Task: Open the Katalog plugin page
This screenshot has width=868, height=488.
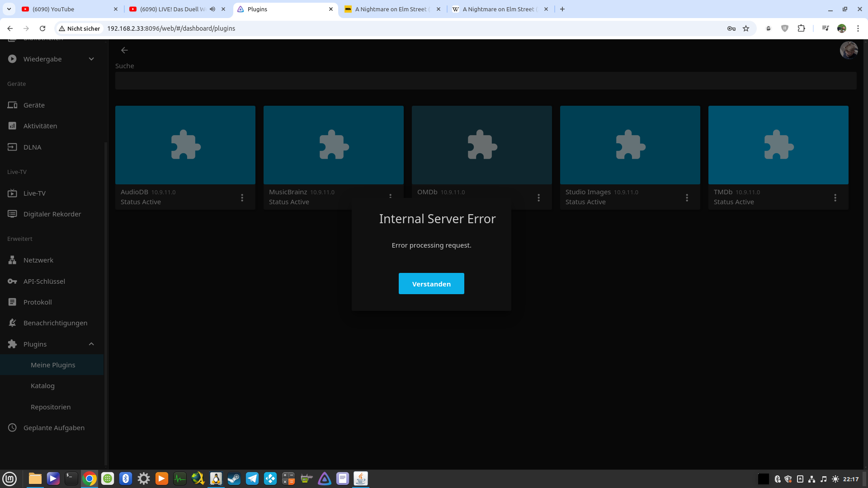Action: tap(42, 386)
